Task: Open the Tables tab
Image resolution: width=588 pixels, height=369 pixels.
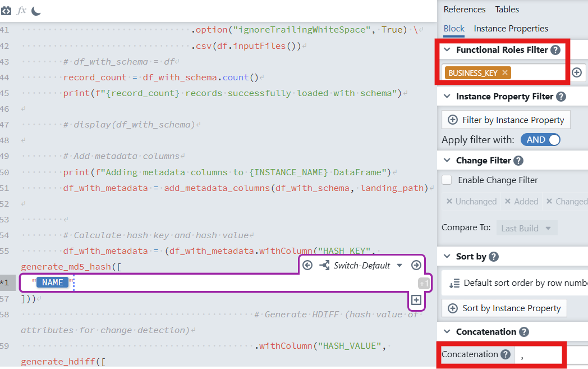Action: coord(507,10)
